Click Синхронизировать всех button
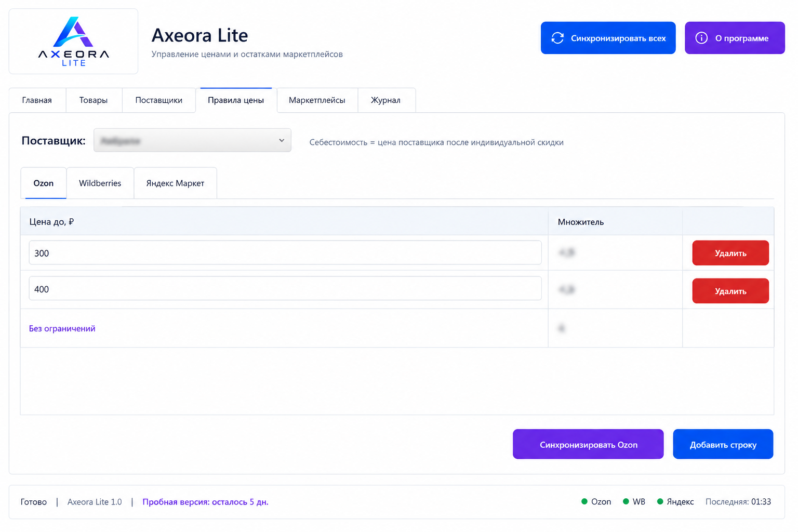Image resolution: width=798 pixels, height=532 pixels. 608,38
